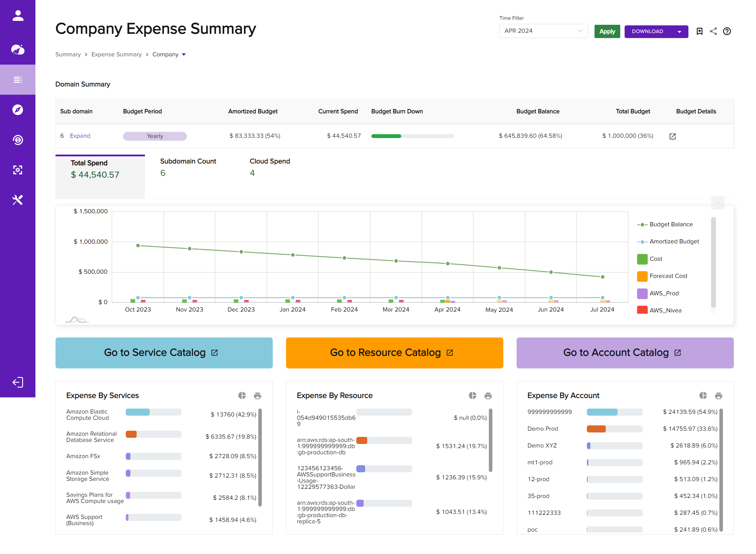Image resolution: width=756 pixels, height=554 pixels.
Task: Go to Account Catalog
Action: 625,353
